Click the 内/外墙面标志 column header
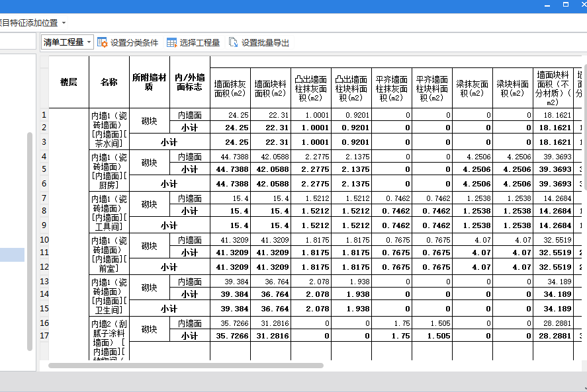The image size is (587, 392). pyautogui.click(x=190, y=82)
